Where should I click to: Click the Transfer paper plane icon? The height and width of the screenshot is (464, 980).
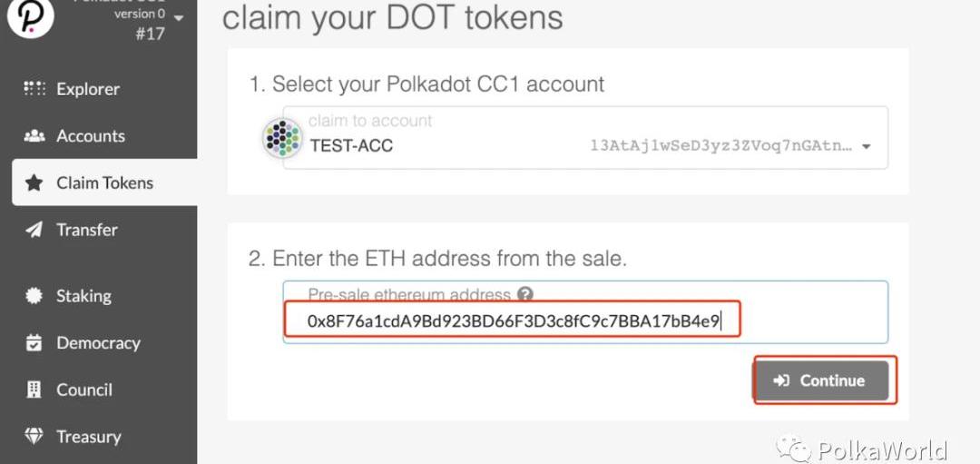point(34,230)
